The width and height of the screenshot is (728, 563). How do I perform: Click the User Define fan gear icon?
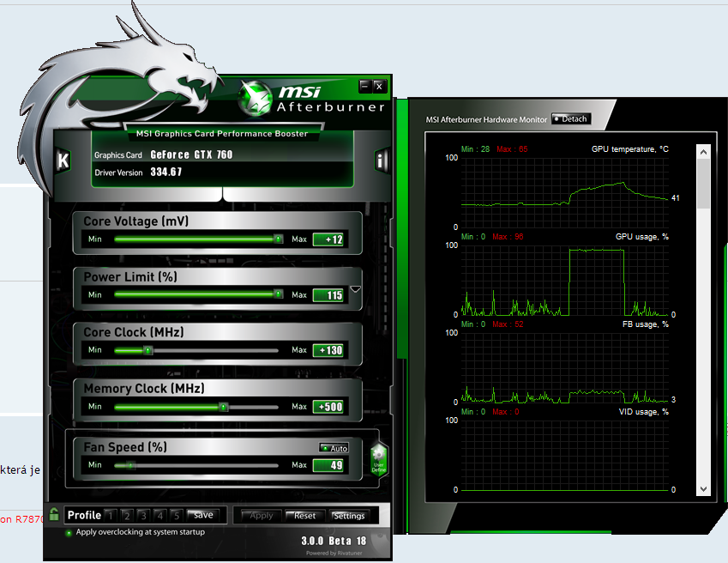(378, 457)
